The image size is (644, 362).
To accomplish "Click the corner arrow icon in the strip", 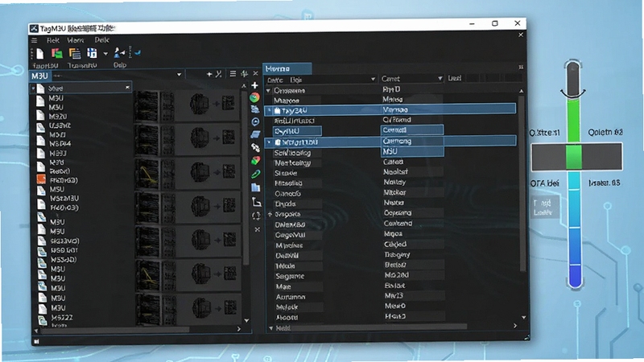I will 256,202.
